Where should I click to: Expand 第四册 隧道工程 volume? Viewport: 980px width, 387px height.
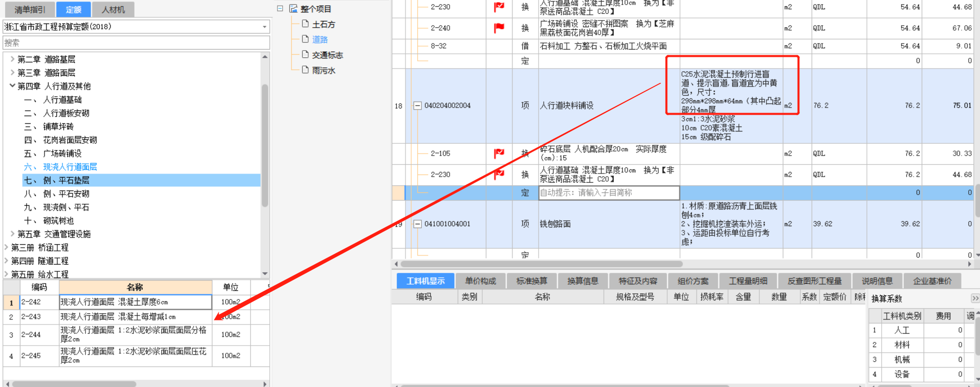(x=6, y=261)
